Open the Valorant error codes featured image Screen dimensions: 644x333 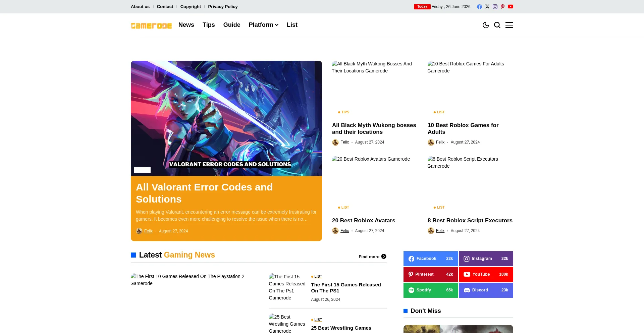click(x=226, y=118)
